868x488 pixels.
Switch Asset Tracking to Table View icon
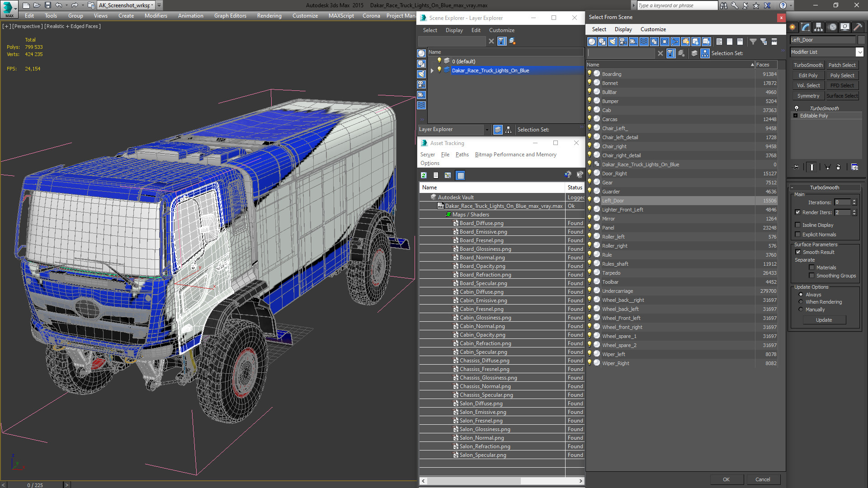[x=461, y=175]
